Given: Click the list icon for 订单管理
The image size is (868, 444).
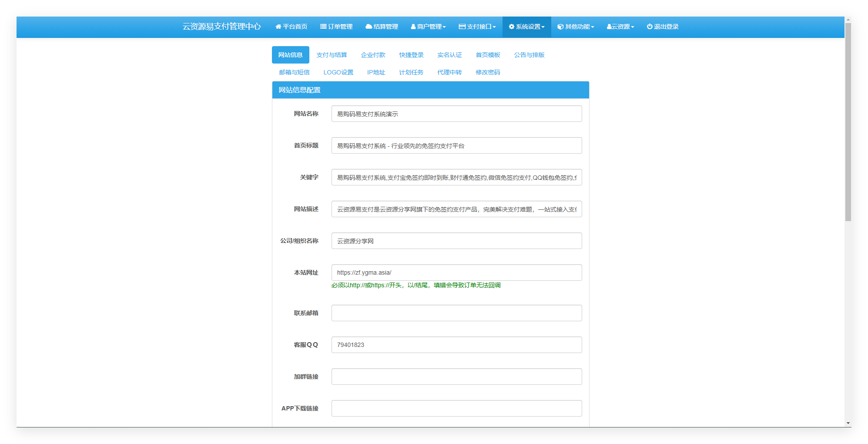Looking at the screenshot, I should 323,27.
